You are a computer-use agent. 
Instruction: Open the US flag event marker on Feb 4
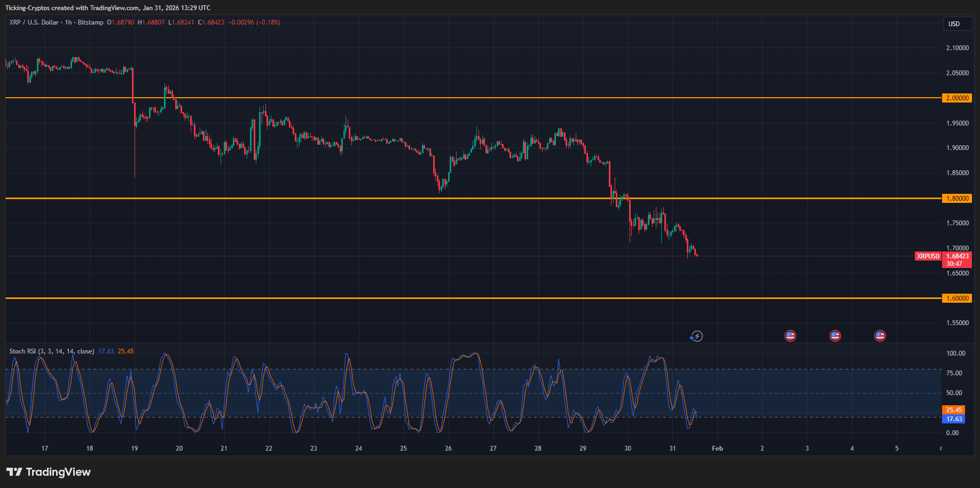click(x=880, y=335)
